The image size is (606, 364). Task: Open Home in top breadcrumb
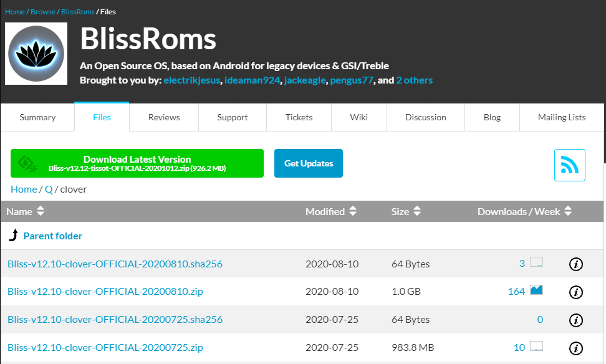[15, 12]
